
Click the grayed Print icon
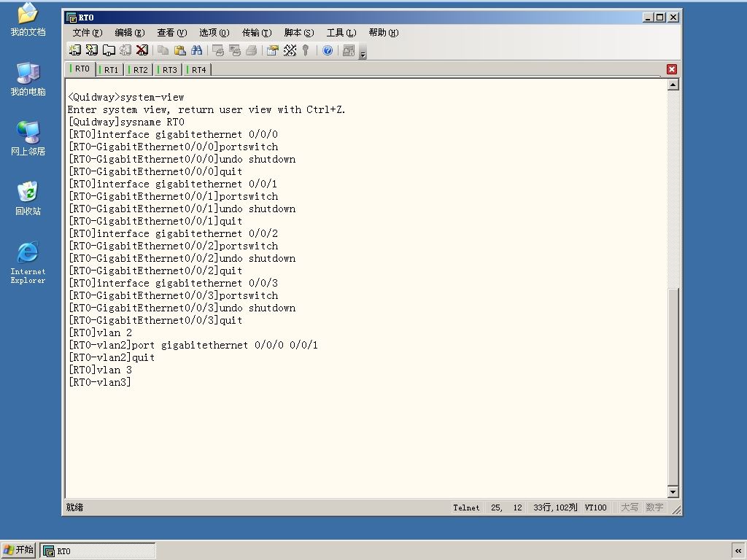pos(252,50)
